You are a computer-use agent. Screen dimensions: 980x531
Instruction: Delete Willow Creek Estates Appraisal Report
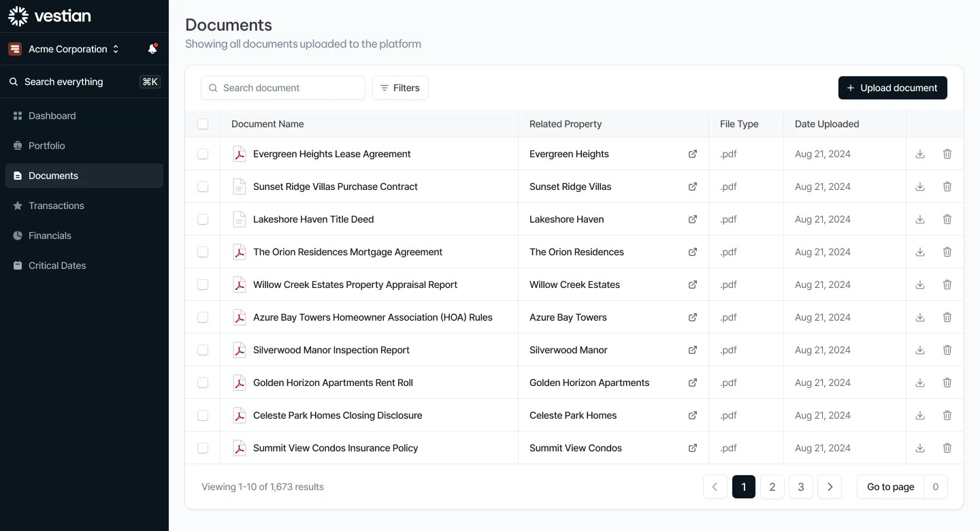click(947, 285)
